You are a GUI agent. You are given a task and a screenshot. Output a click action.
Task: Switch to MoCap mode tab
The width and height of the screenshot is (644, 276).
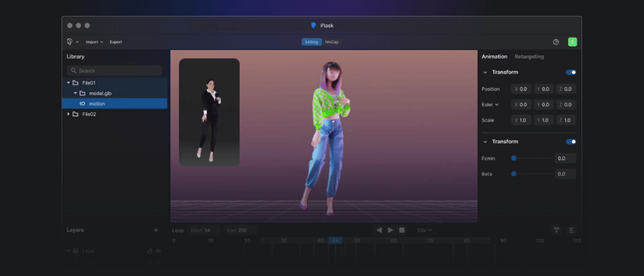click(x=332, y=42)
